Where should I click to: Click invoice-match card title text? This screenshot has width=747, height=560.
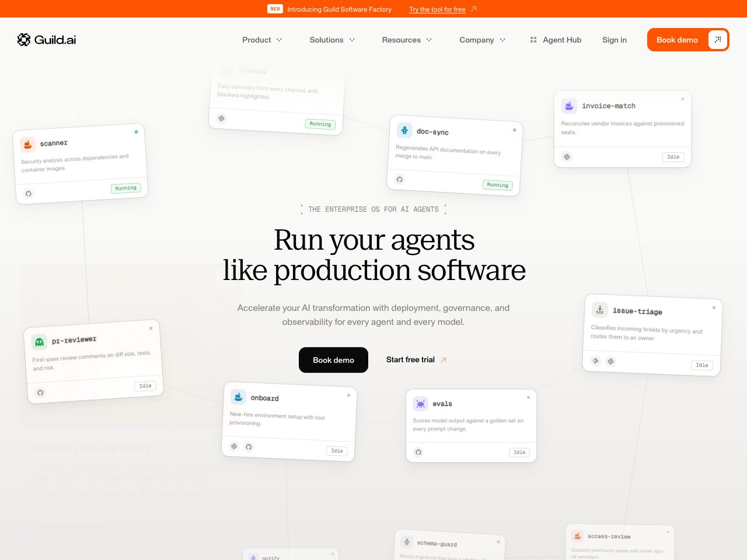coord(609,106)
